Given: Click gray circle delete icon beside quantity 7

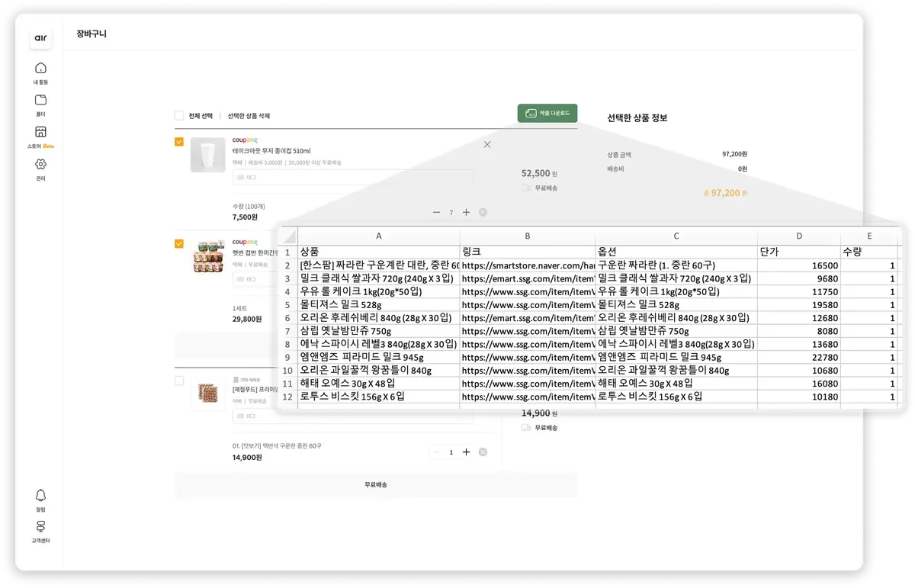Looking at the screenshot, I should coord(483,213).
